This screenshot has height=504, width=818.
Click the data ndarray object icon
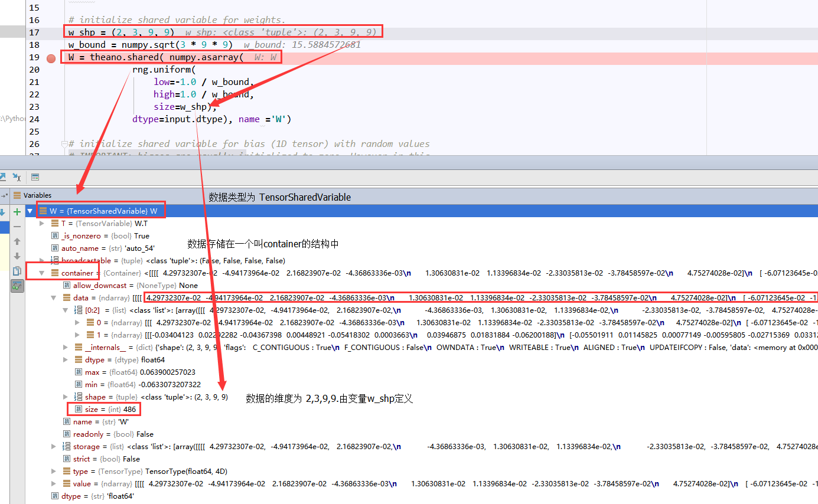pos(67,297)
